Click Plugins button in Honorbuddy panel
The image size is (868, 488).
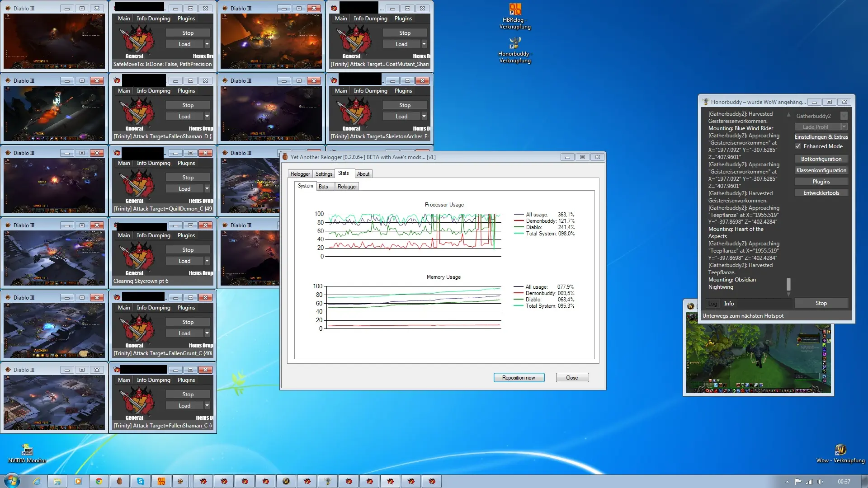point(821,182)
